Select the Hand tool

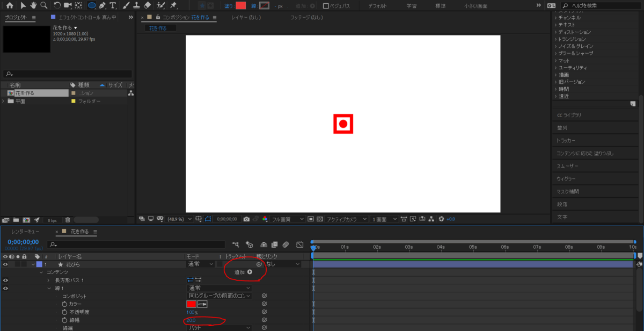pos(33,5)
